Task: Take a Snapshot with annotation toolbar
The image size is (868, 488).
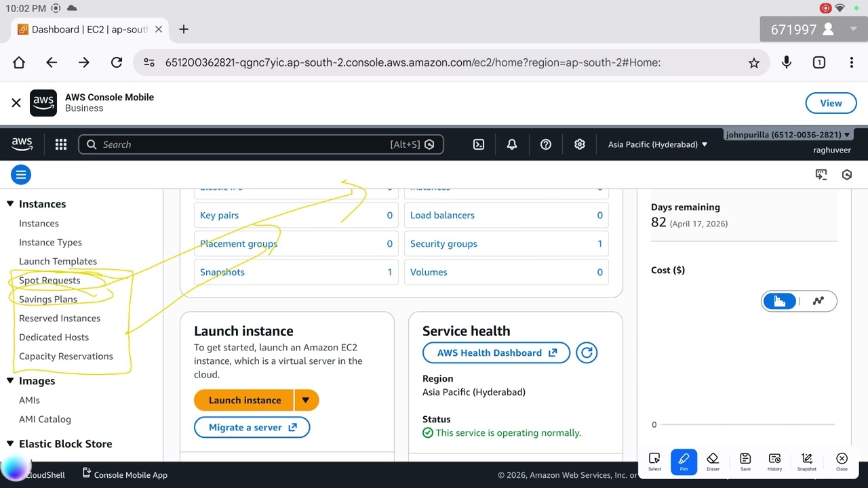Action: (807, 462)
